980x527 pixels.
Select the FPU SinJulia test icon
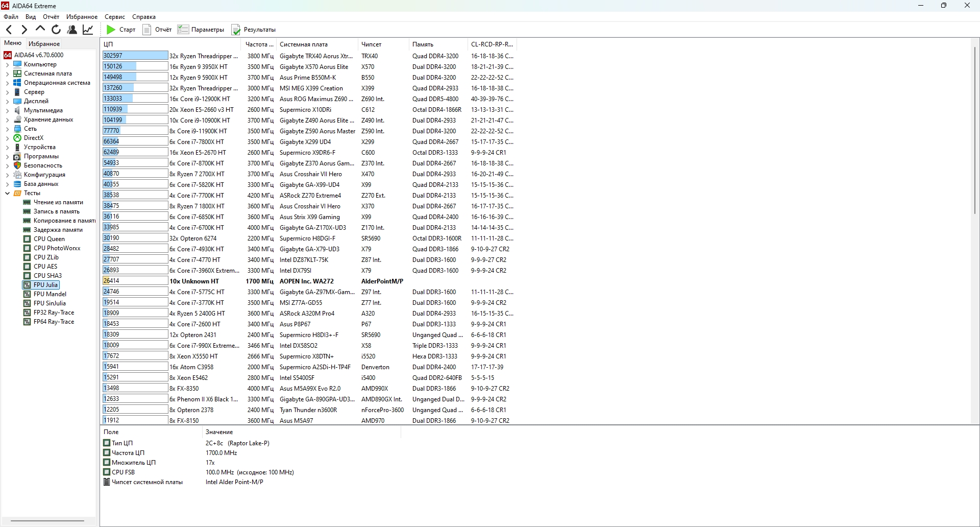point(27,303)
